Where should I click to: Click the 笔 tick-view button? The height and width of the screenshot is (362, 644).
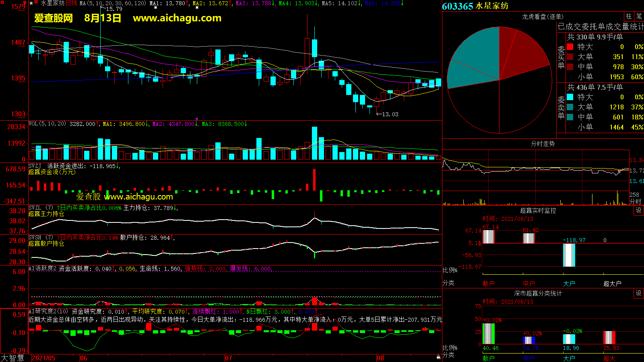(x=639, y=16)
